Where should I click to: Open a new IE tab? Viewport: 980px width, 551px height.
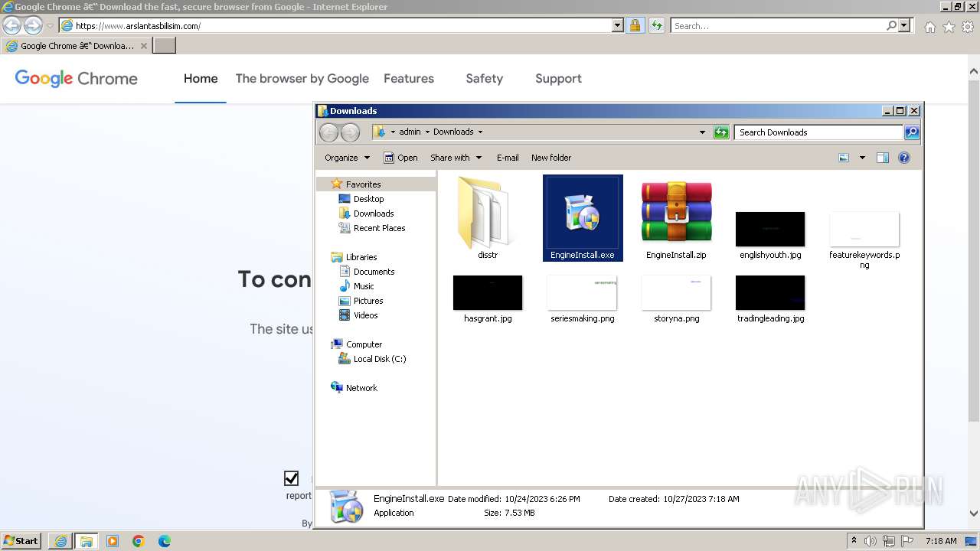(165, 46)
